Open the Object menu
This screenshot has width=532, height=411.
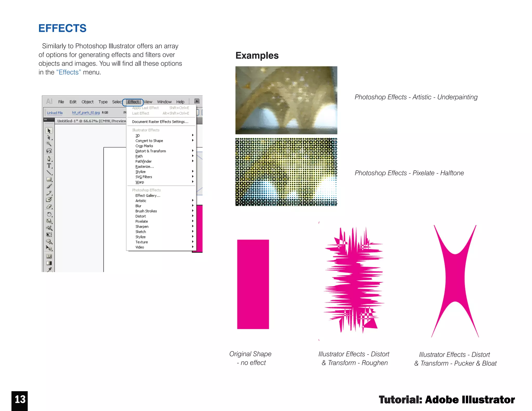point(87,102)
